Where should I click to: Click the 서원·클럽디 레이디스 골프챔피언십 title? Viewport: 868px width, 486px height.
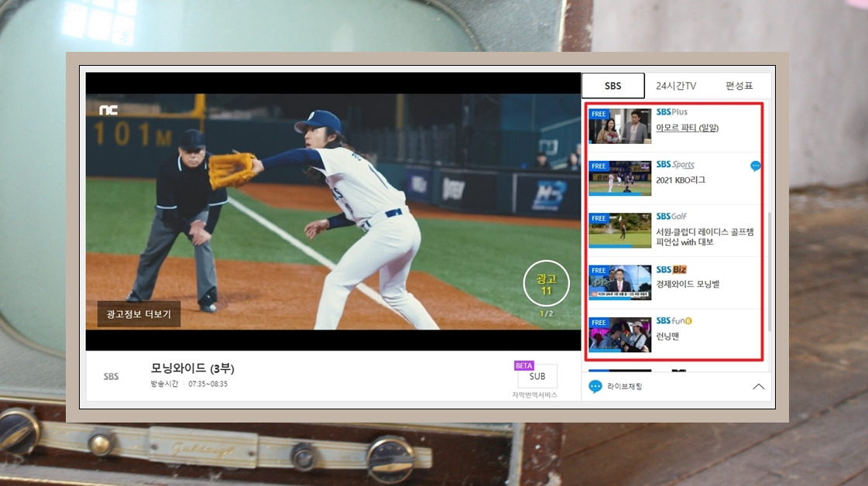pos(705,237)
